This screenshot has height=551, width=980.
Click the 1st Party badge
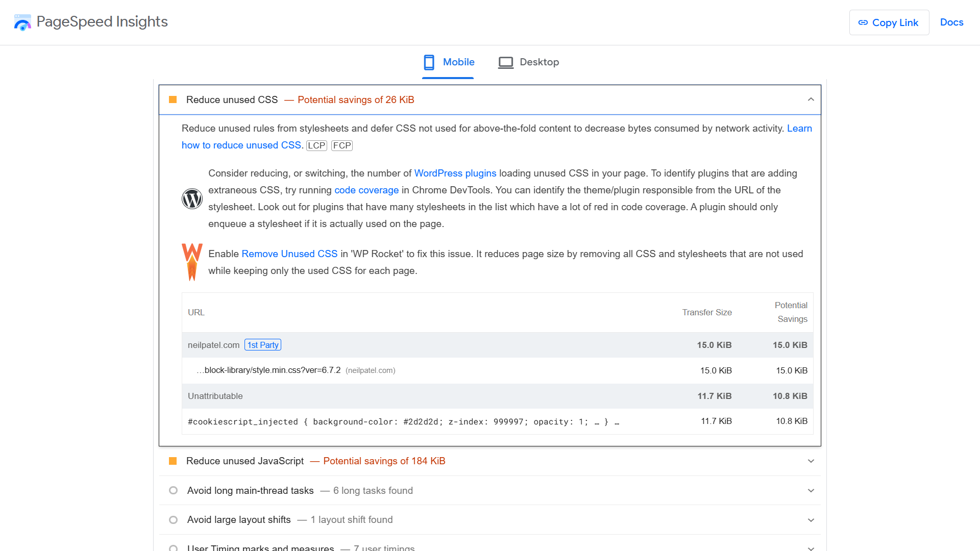point(263,345)
